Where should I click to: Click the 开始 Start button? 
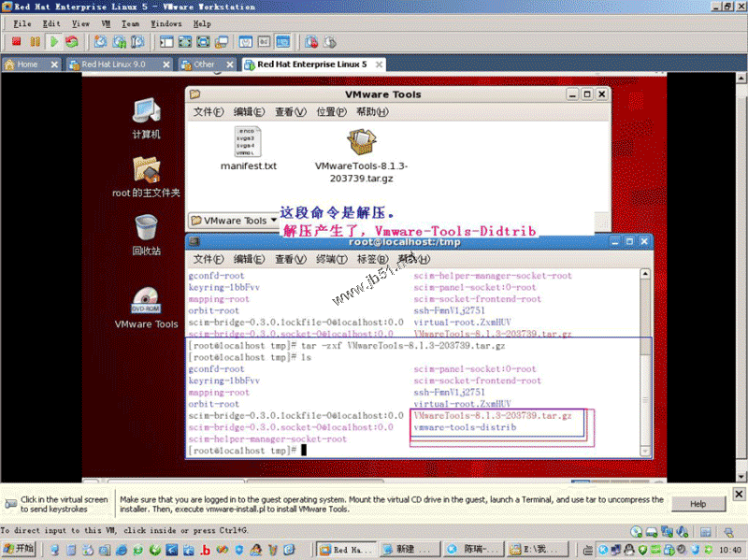tap(19, 549)
